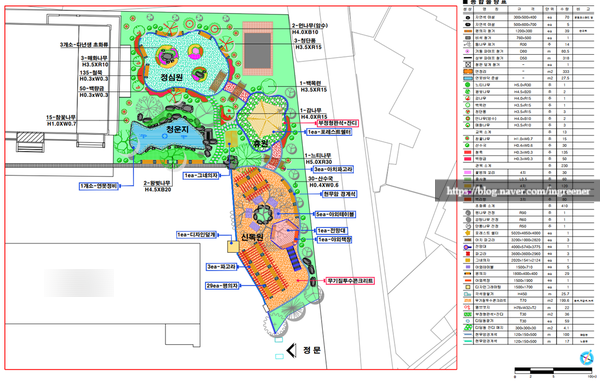Click the zone label 휴원
600x381 pixels.
pyautogui.click(x=260, y=144)
